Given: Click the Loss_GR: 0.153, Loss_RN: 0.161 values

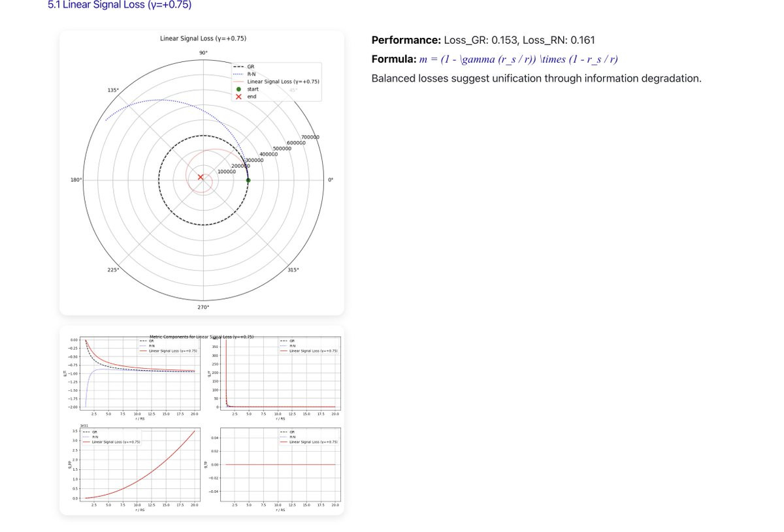Looking at the screenshot, I should click(x=519, y=40).
